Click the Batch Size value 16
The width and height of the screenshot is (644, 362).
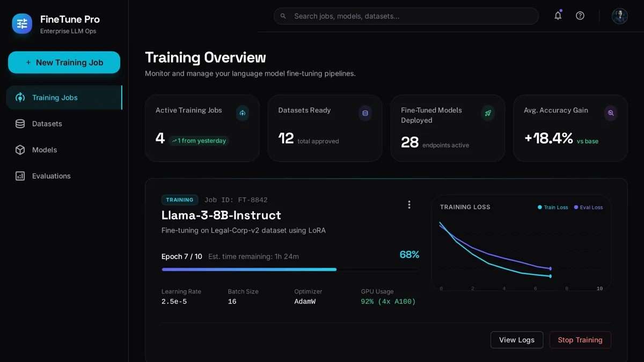pyautogui.click(x=232, y=302)
